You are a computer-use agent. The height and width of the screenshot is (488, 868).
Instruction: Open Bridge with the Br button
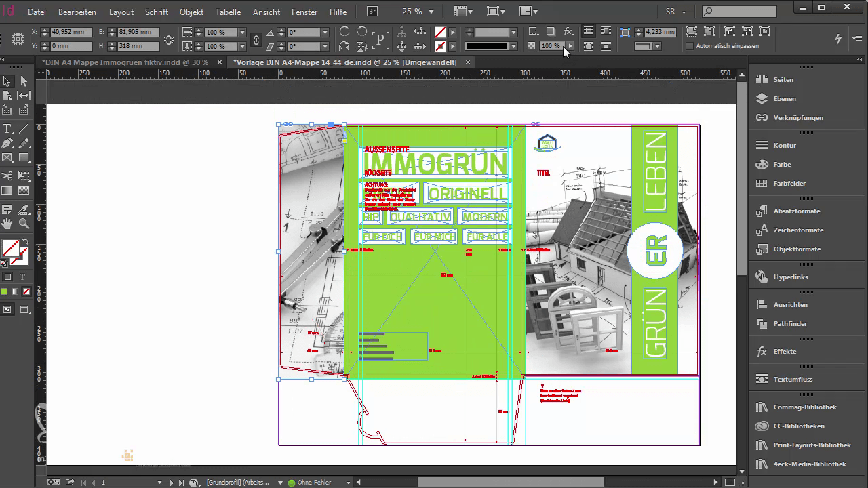(373, 12)
